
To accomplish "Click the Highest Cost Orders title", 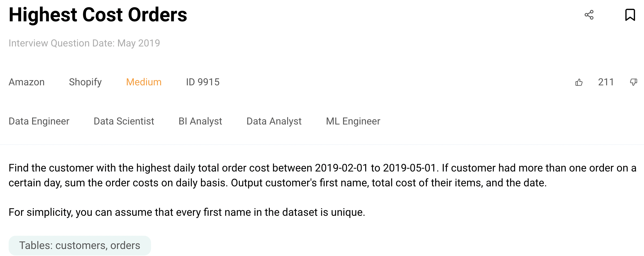I will coord(98,15).
